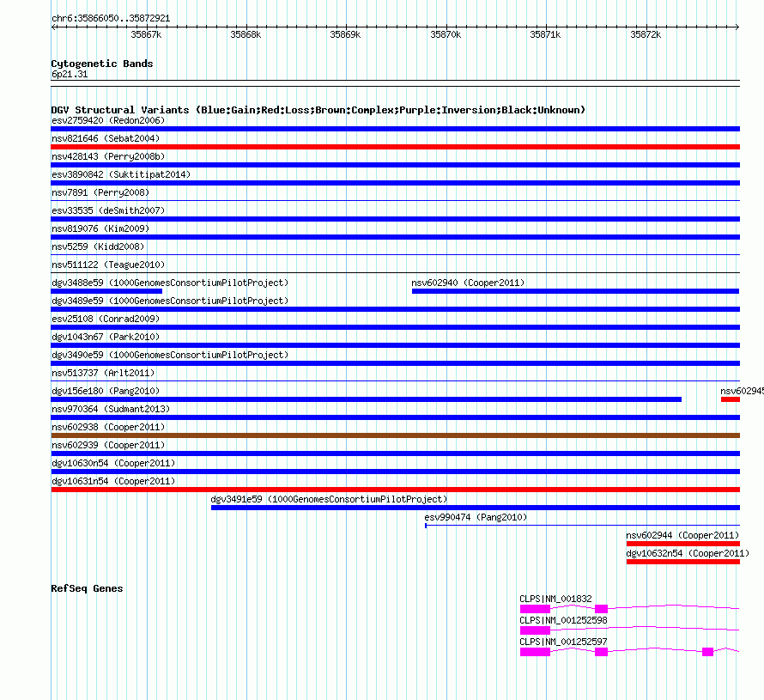Click the red nsv602944 loss bar
This screenshot has height=700, width=764.
click(x=683, y=544)
